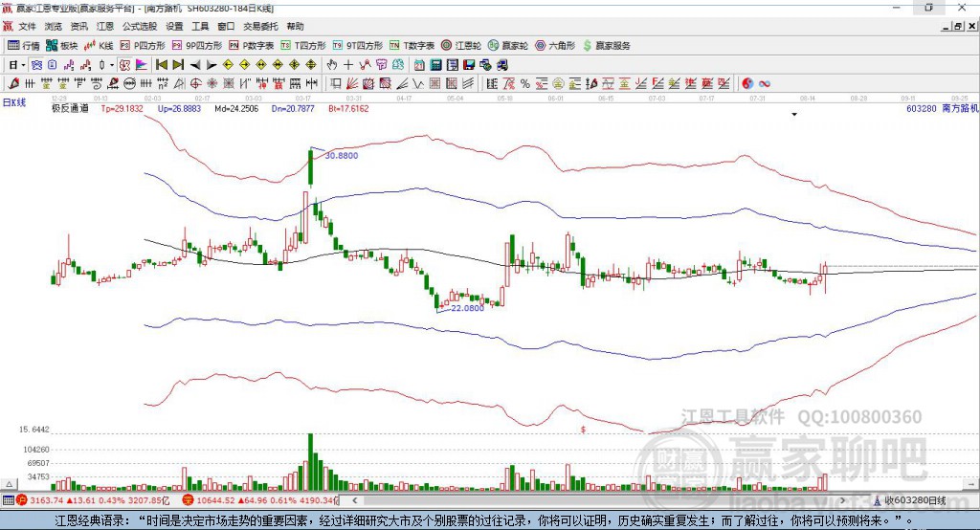Click 收603280日线 status entry
The width and height of the screenshot is (980, 530).
(x=915, y=500)
